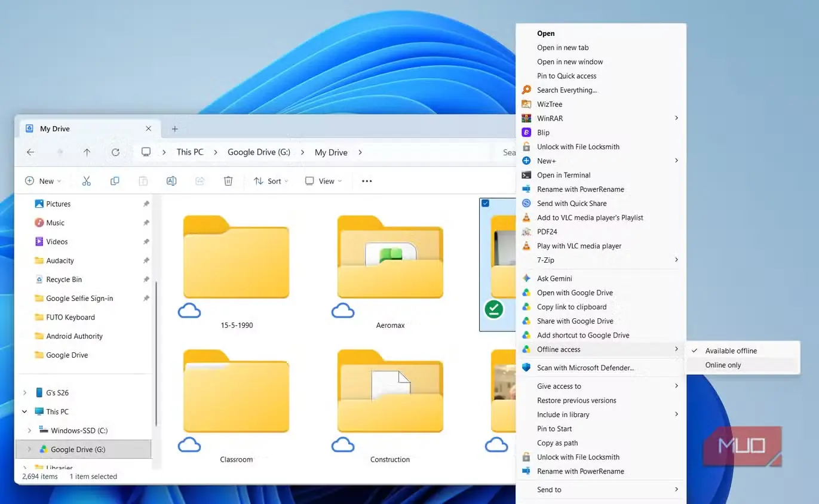Click the VLC cone for Play with VLC
The width and height of the screenshot is (819, 504).
(526, 246)
